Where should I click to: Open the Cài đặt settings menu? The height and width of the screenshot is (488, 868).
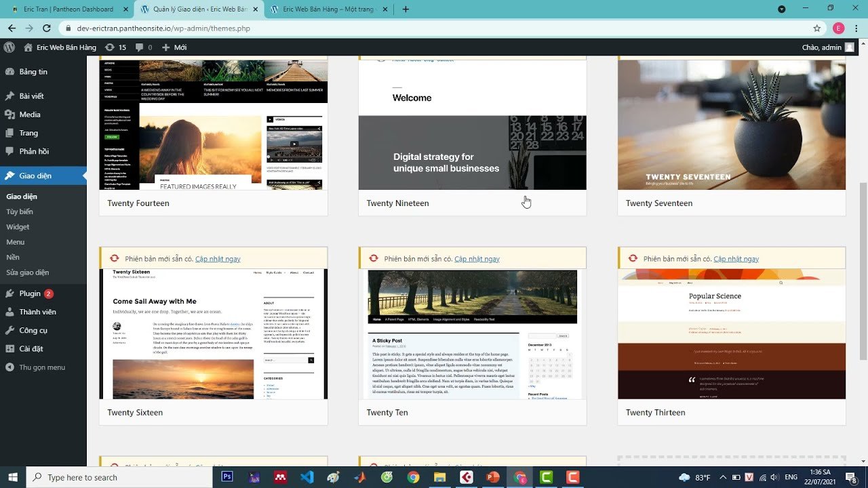point(43,348)
